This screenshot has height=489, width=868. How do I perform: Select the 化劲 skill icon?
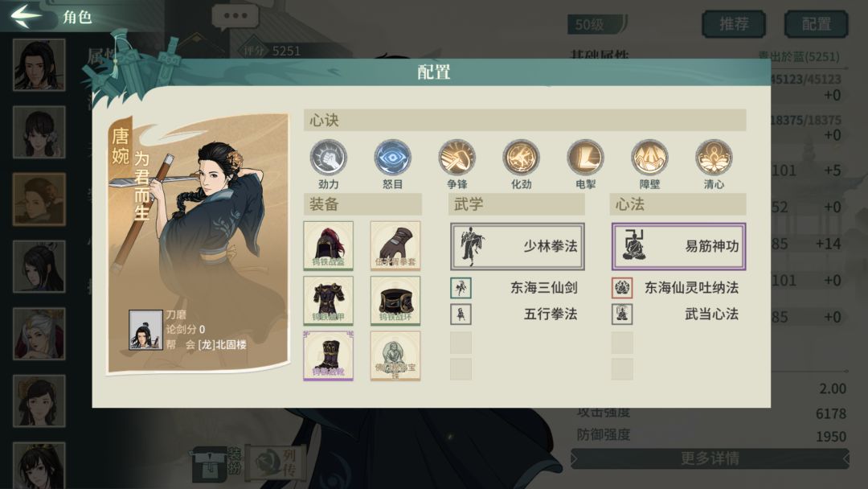(x=521, y=158)
